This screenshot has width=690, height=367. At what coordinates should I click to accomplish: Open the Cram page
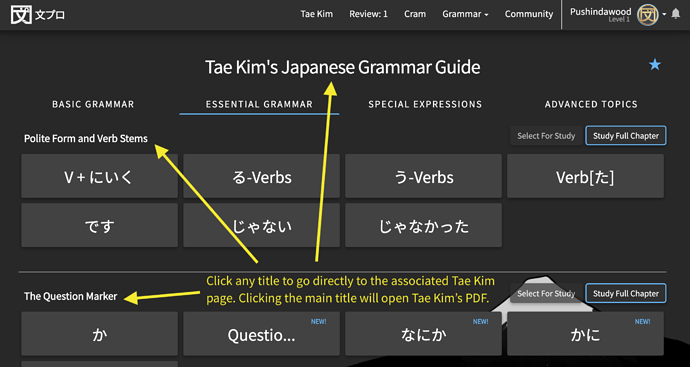(x=415, y=14)
